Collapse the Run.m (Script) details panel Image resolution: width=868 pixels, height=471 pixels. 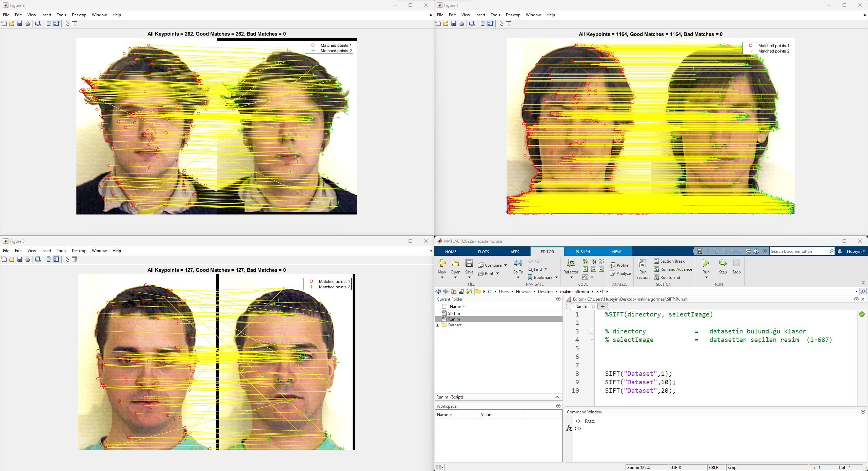tap(557, 397)
